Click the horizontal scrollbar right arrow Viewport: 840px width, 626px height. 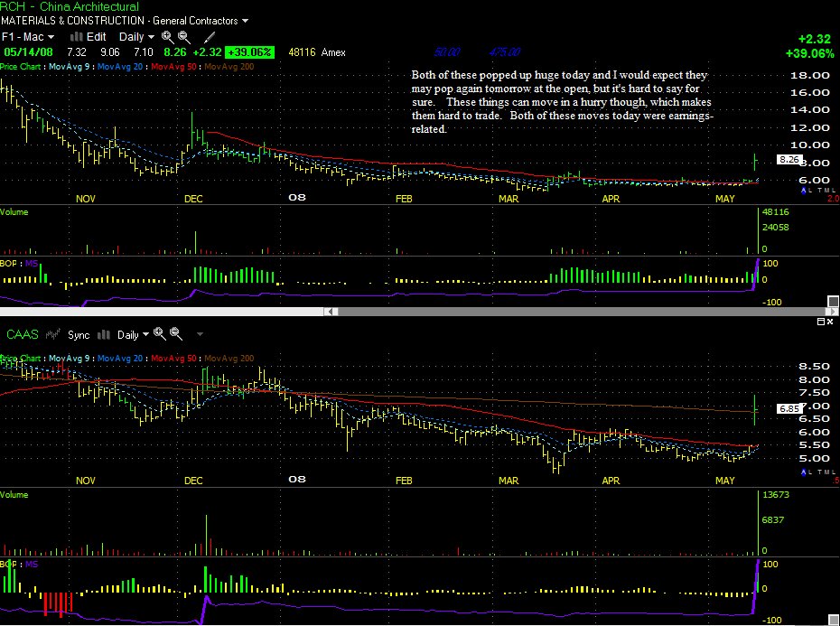[834, 312]
